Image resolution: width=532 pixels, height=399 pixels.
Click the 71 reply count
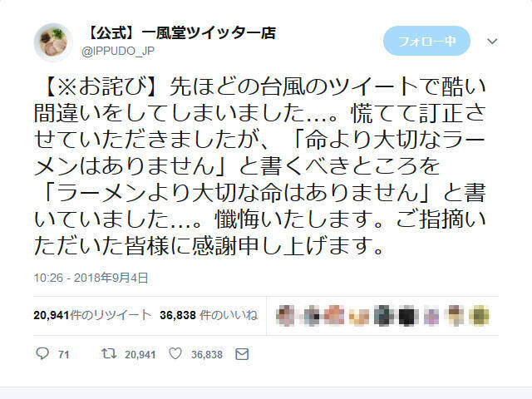coord(64,355)
